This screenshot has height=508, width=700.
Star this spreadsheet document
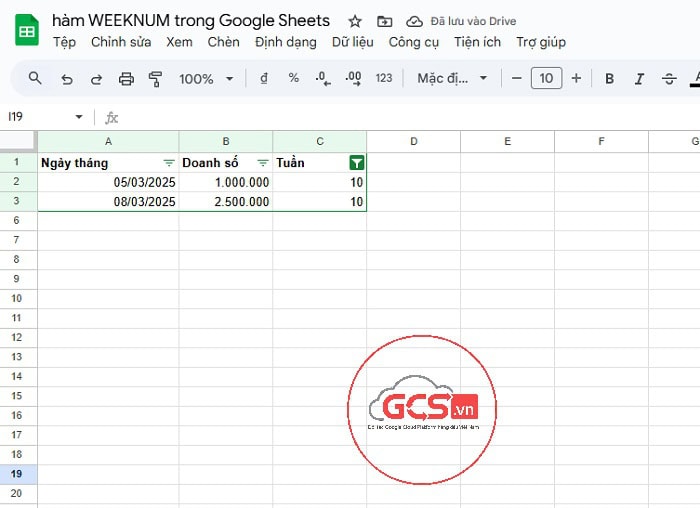click(x=354, y=21)
